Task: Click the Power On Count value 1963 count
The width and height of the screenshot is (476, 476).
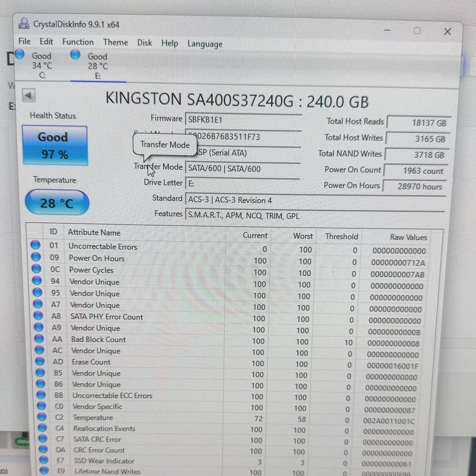Action: point(416,171)
